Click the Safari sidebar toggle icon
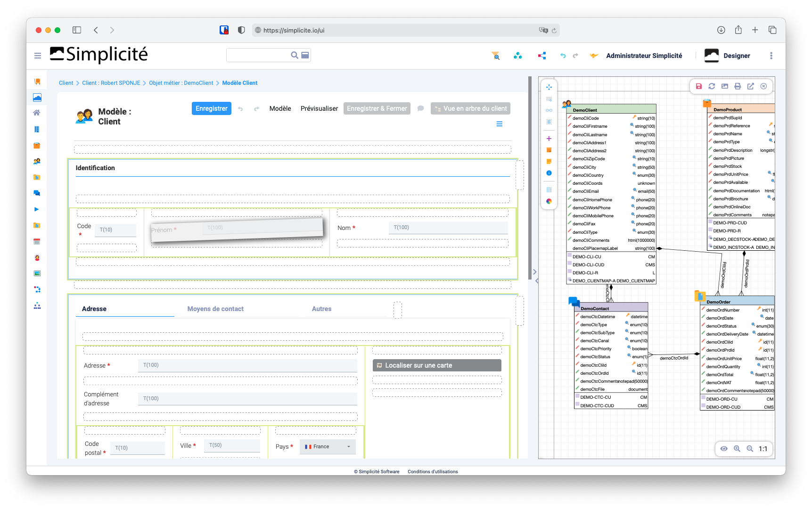Viewport: 812px width, 510px height. coord(77,30)
